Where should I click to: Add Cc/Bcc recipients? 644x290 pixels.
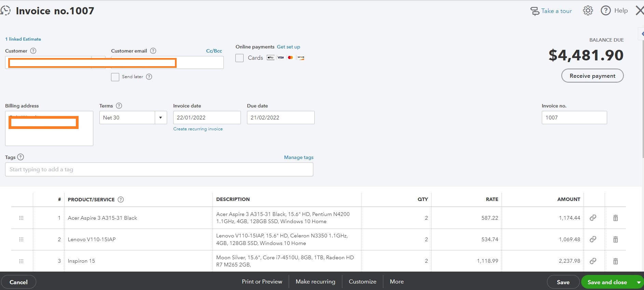tap(214, 51)
